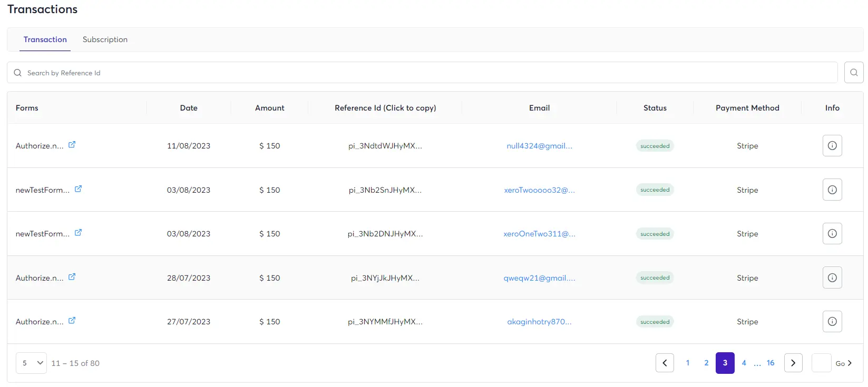Screen dimensions: 868x387
Task: Click the succeeded badge in the null4324 row
Action: 655,146
